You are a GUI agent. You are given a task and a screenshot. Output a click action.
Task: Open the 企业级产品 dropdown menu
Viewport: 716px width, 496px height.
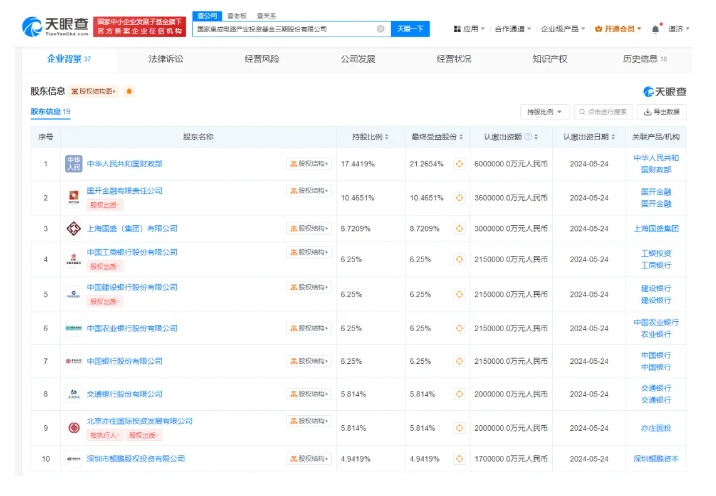click(563, 29)
